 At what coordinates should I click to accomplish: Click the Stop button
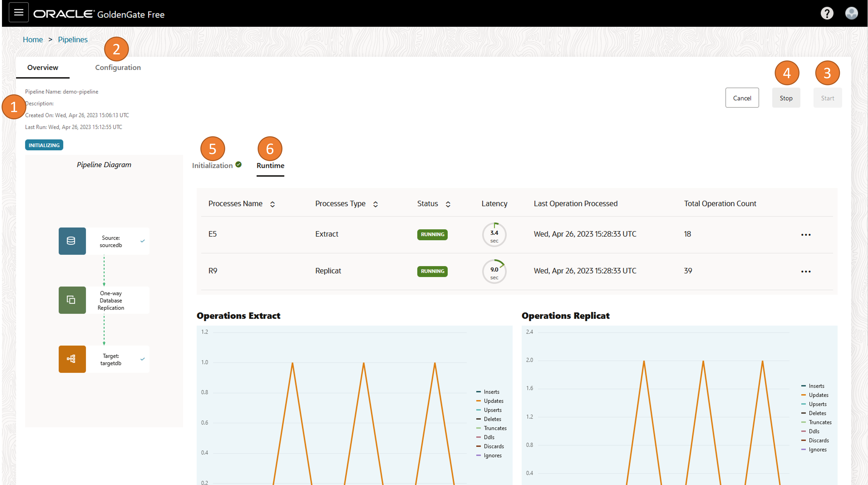click(x=786, y=98)
